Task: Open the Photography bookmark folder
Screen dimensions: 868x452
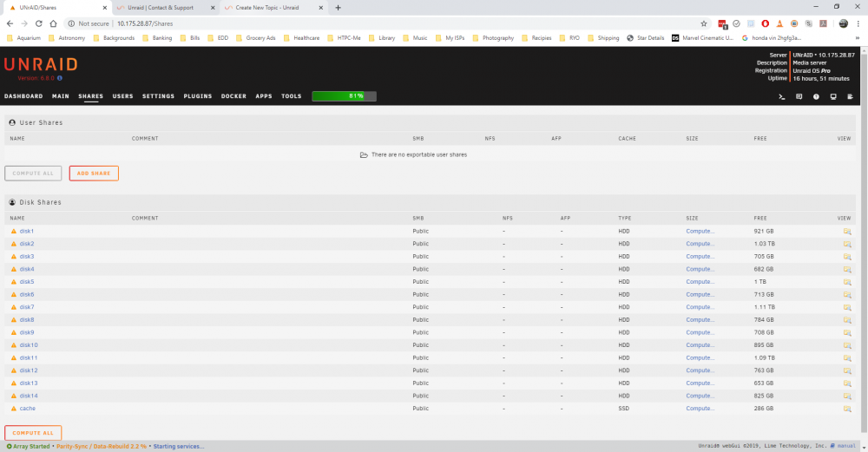Action: (x=493, y=38)
